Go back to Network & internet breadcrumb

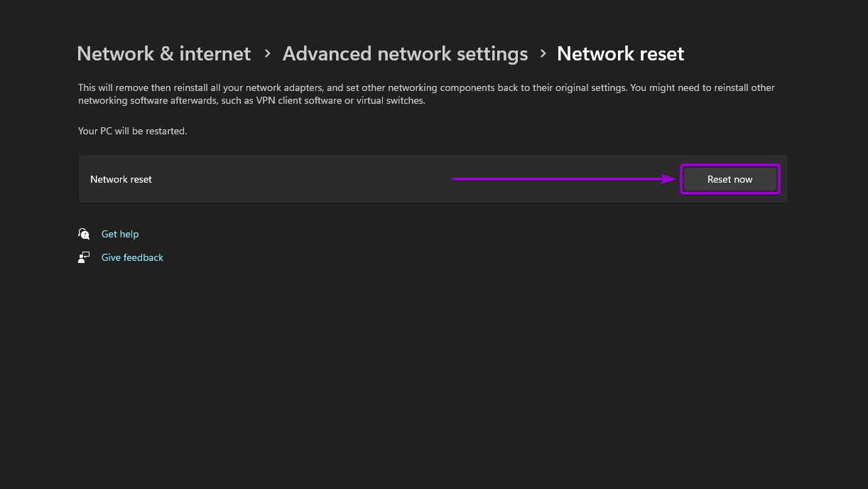coord(163,54)
